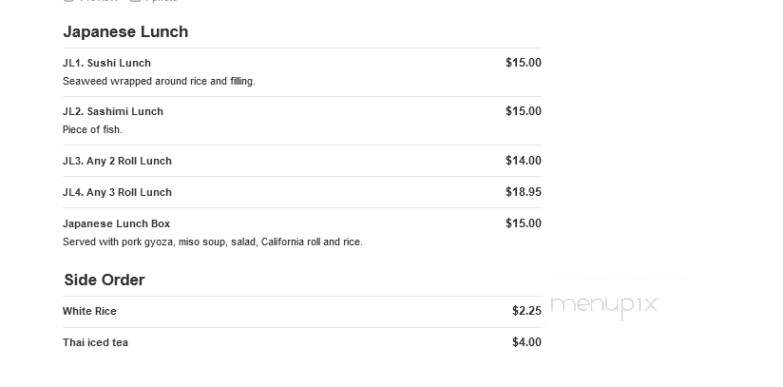Viewport: 783px width, 387px height.
Task: Click the 'Served with pork gyoza' description
Action: click(x=213, y=242)
